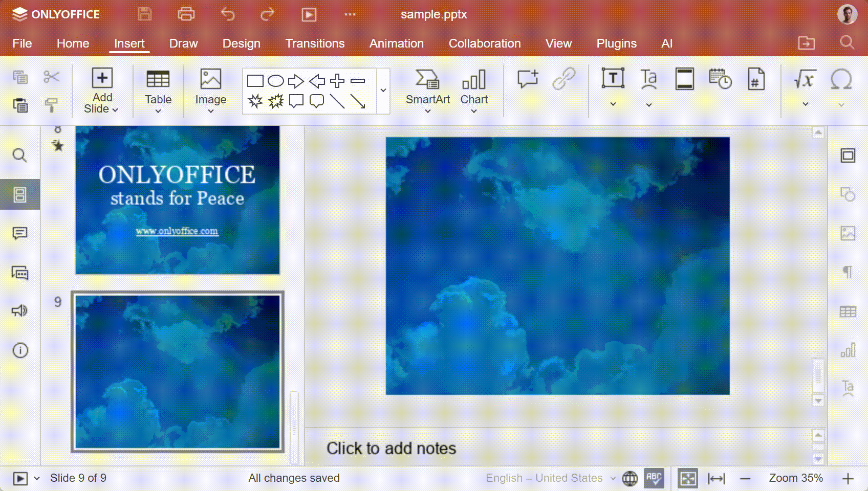
Task: Click the Paste icon
Action: 20,105
